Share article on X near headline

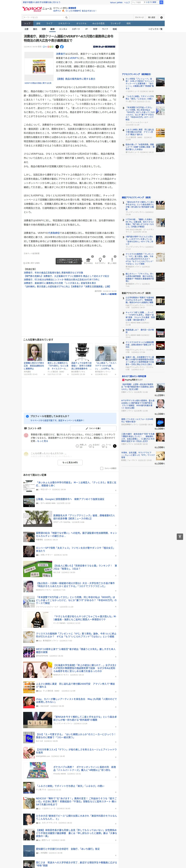point(57,47)
